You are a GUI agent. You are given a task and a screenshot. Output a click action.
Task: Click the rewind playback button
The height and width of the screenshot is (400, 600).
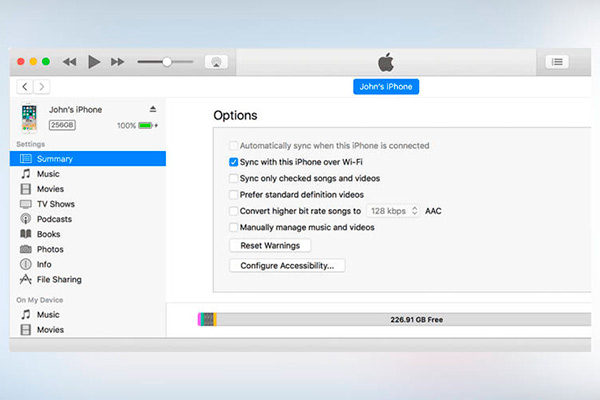(69, 62)
